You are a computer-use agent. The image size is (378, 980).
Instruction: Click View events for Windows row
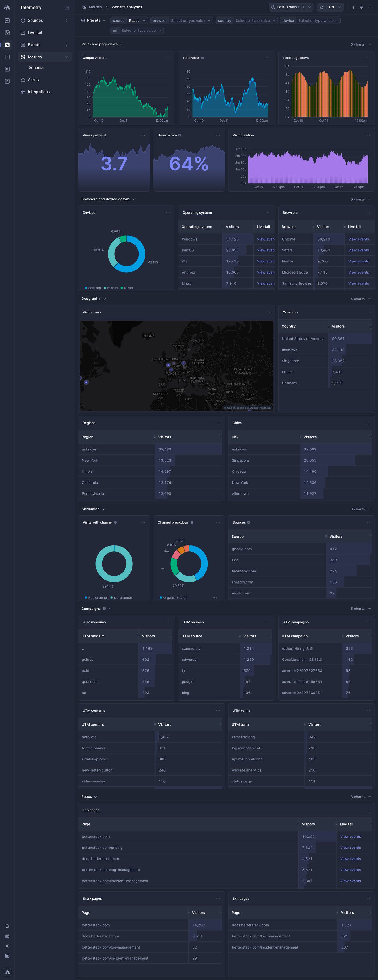(266, 239)
